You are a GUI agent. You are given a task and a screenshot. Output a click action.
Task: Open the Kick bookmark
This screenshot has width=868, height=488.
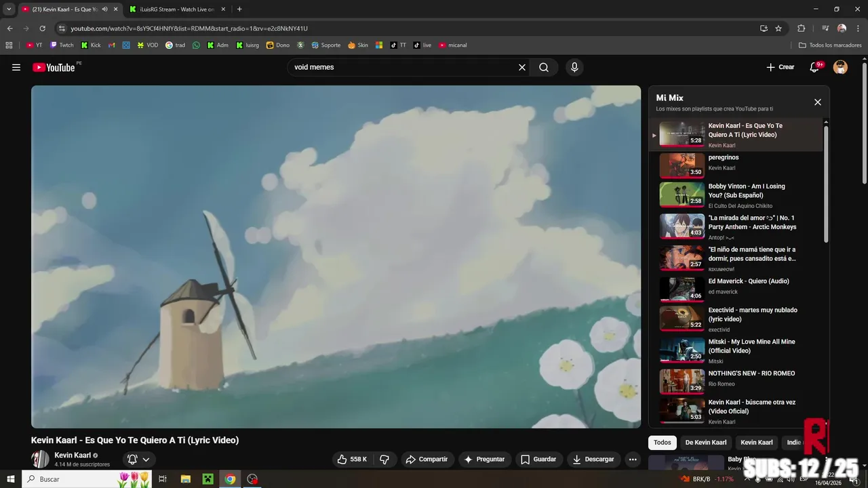[x=91, y=45]
